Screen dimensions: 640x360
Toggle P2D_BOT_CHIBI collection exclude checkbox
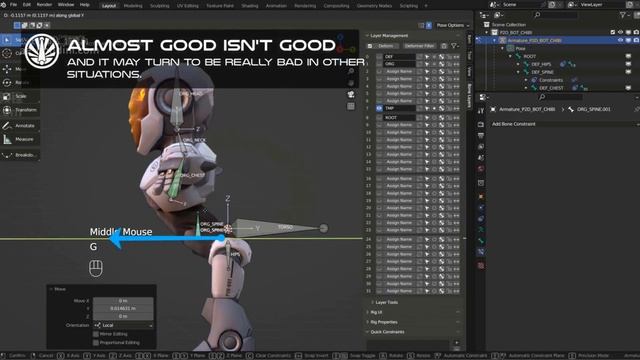tap(613, 33)
